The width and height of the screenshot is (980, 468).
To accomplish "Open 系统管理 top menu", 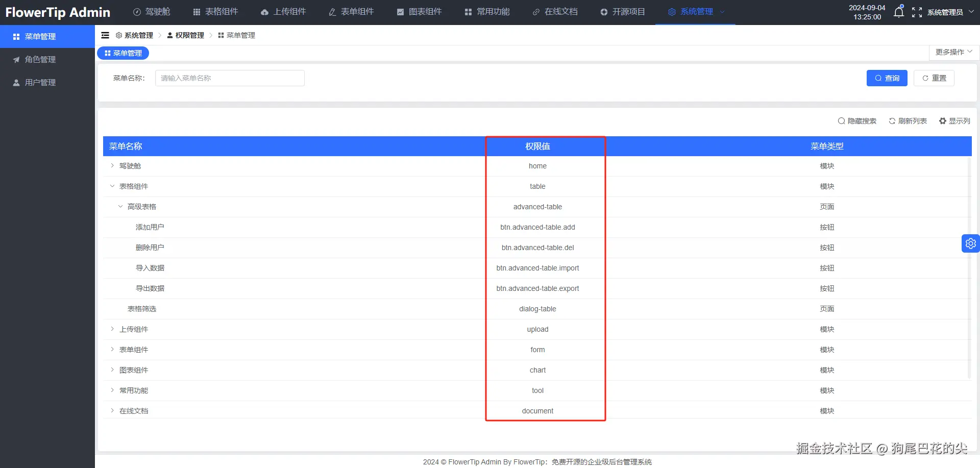I will click(x=696, y=12).
